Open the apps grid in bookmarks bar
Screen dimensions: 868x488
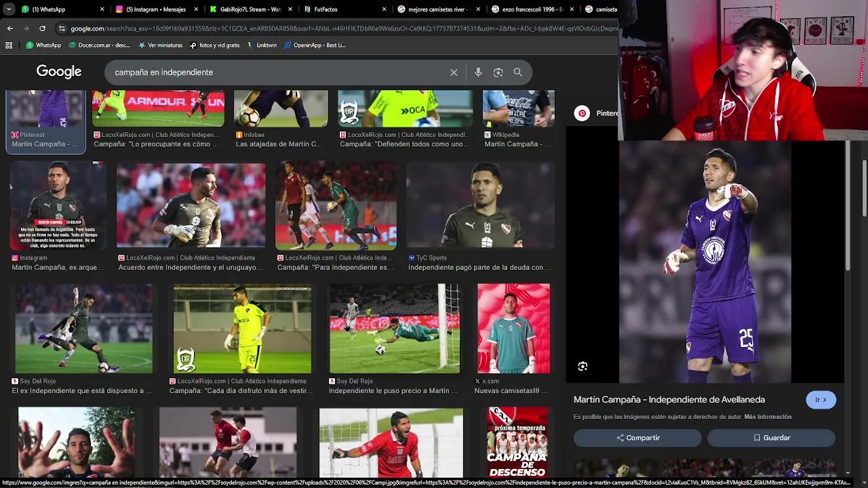coord(9,45)
